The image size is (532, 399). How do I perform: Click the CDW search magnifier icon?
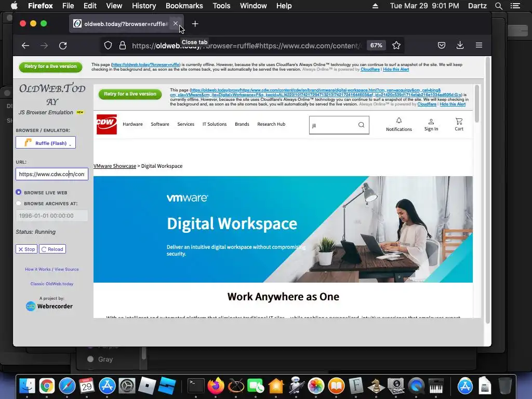click(362, 125)
